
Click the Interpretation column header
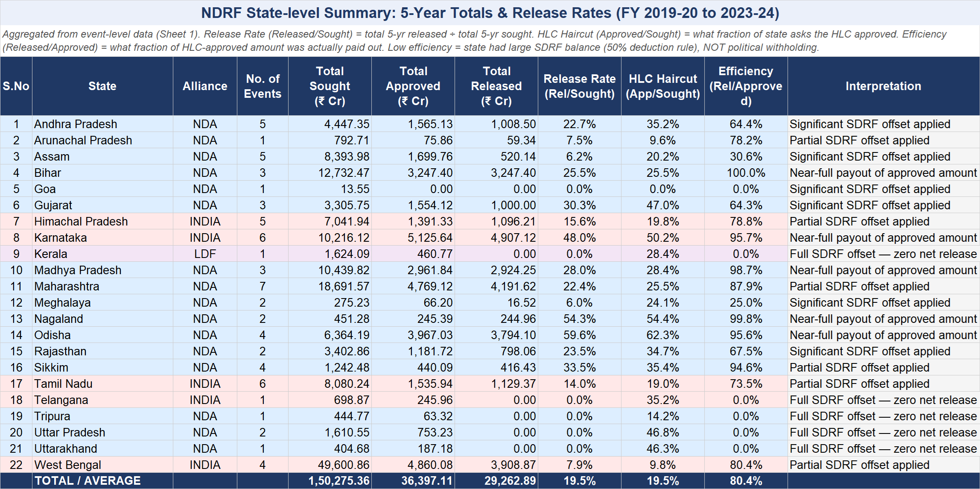(x=883, y=86)
